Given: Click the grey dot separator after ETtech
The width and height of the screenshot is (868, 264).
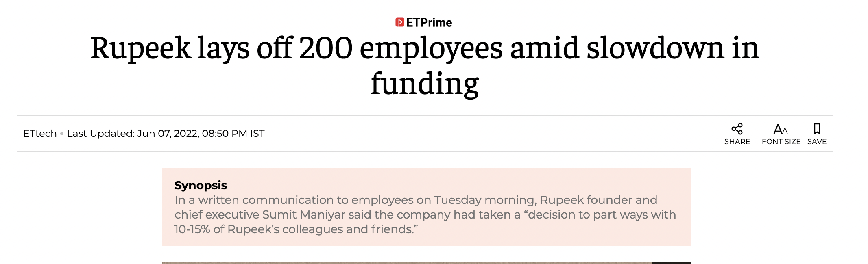Looking at the screenshot, I should (62, 134).
